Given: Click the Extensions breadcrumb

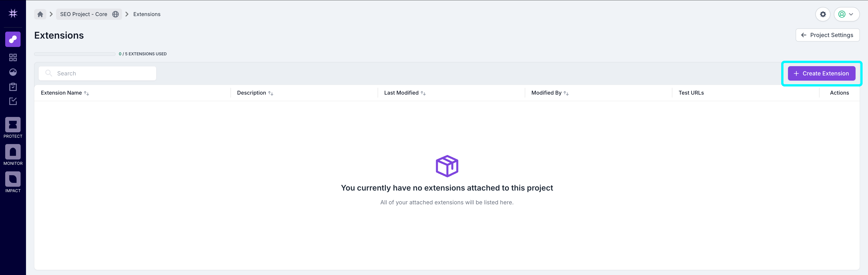Looking at the screenshot, I should click(x=147, y=14).
